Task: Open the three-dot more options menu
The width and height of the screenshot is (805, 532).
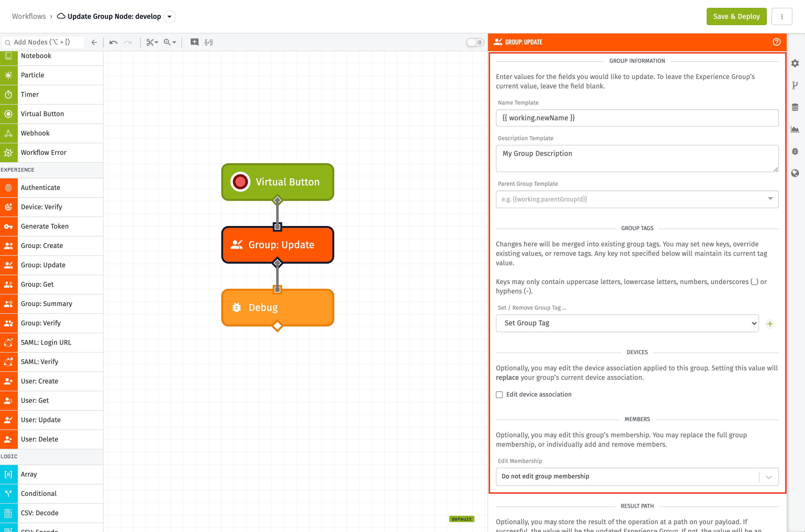Action: (x=782, y=17)
